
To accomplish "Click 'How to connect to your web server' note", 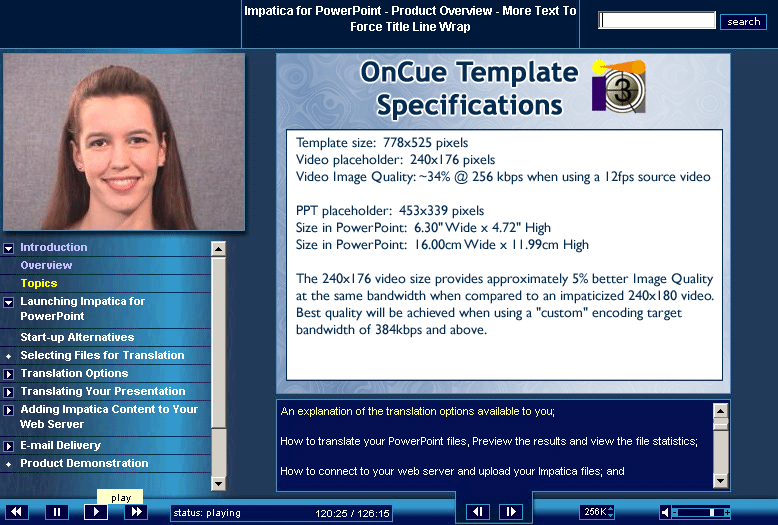I will pyautogui.click(x=452, y=471).
